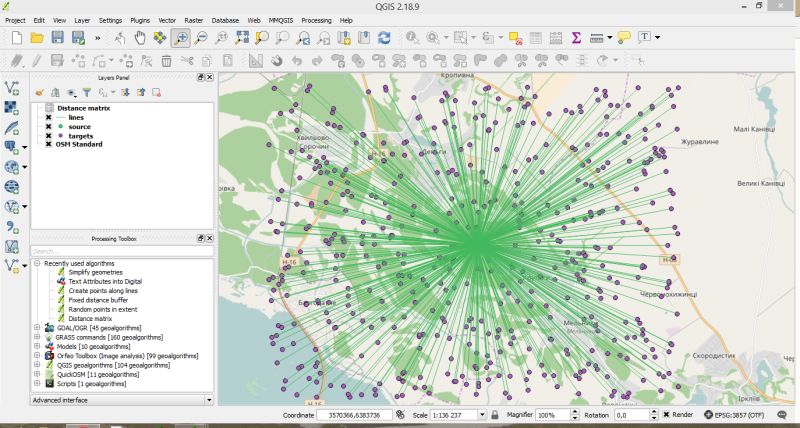Expand GDAL/OGR geoalgorithms group

[x=37, y=328]
